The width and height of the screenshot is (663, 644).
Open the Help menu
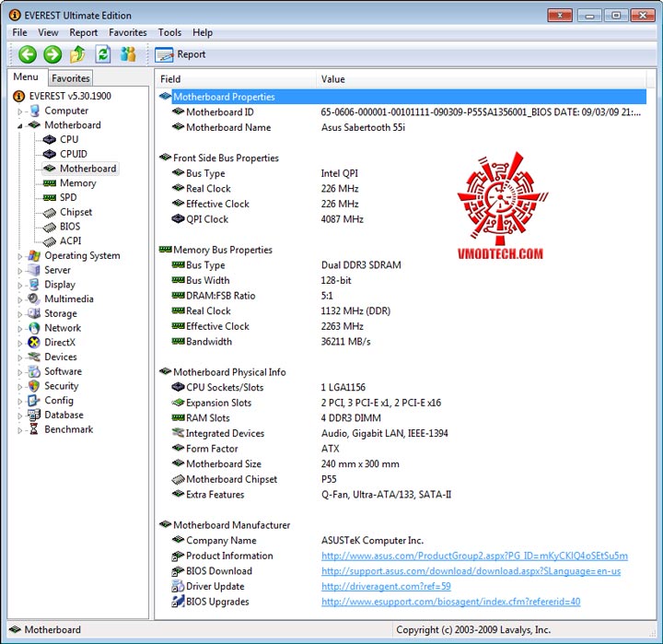[203, 32]
